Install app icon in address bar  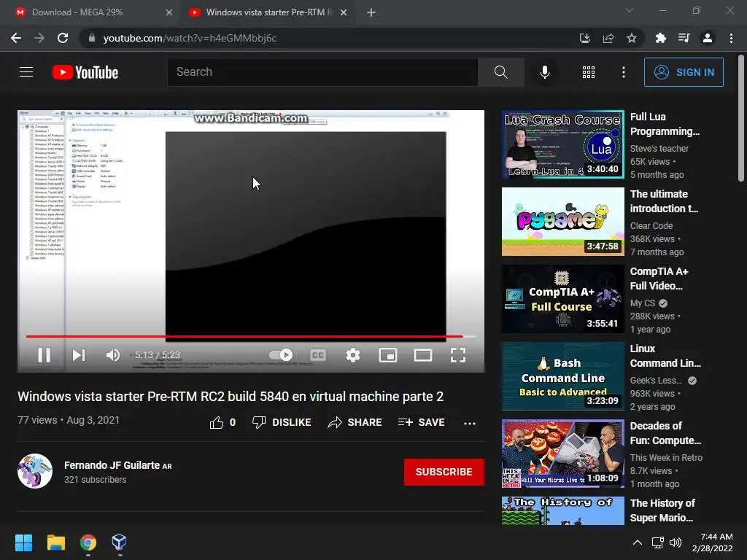coord(584,38)
